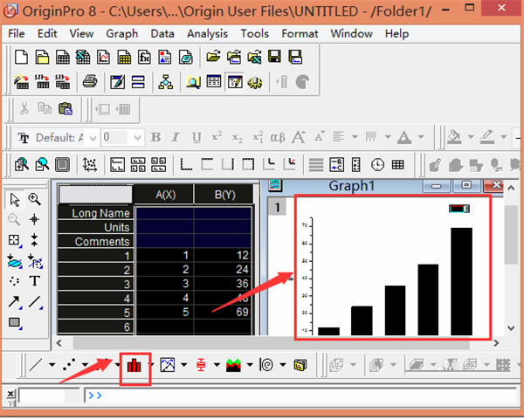Toggle Subscript formatting
The width and height of the screenshot is (524, 420).
[x=238, y=138]
